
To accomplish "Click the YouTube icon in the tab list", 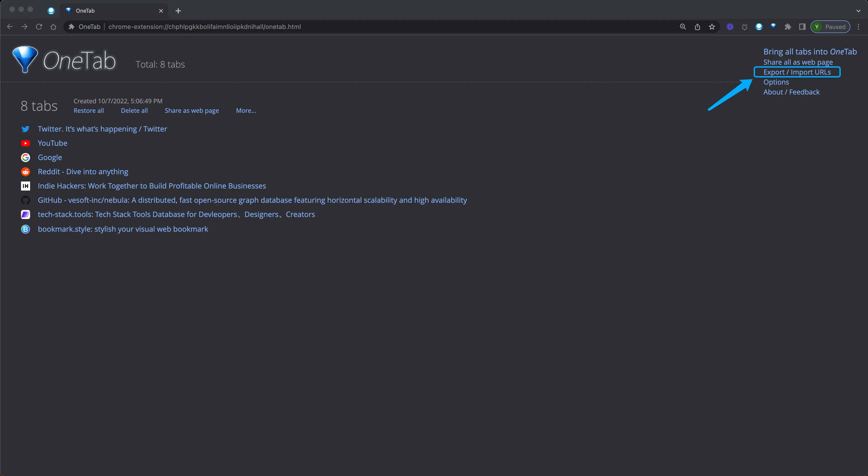I will [25, 143].
